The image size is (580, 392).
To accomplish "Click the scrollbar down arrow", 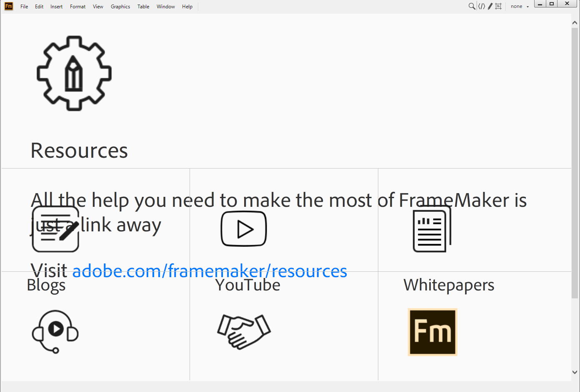I will pyautogui.click(x=575, y=372).
